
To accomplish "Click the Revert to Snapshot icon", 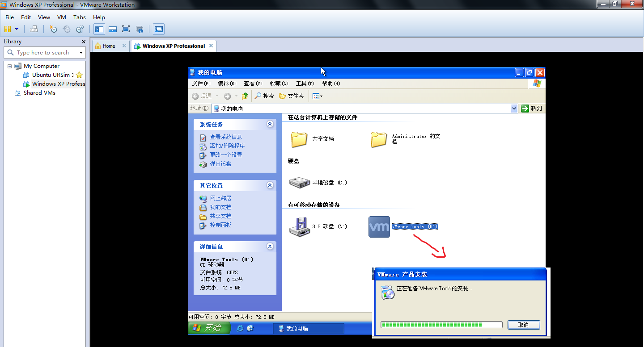I will click(67, 29).
